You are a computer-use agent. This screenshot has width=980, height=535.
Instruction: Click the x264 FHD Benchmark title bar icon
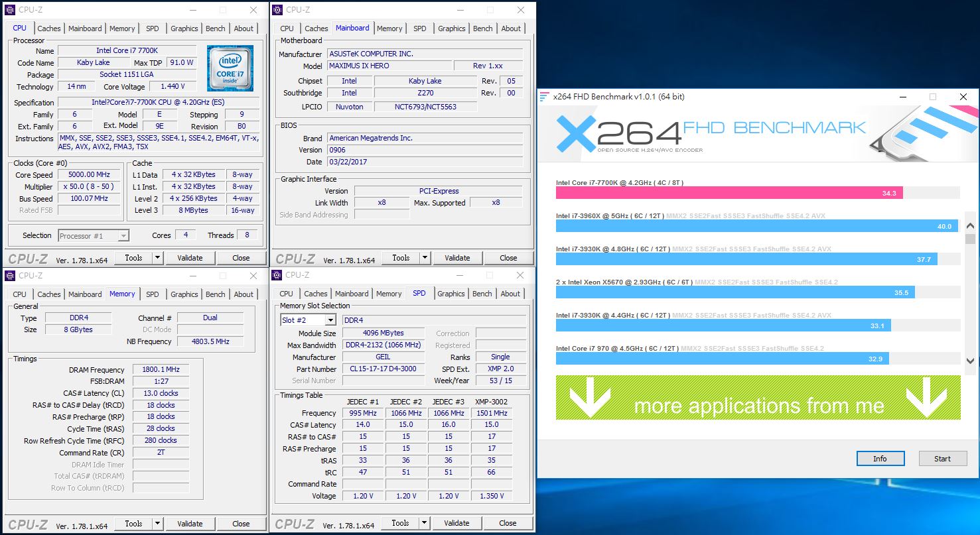pyautogui.click(x=545, y=97)
